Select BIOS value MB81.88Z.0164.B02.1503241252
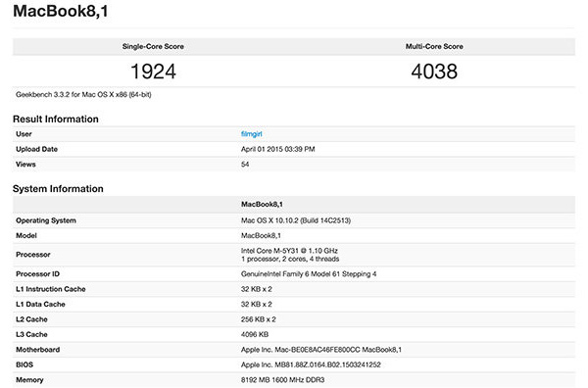Image resolution: width=588 pixels, height=388 pixels. pyautogui.click(x=311, y=364)
